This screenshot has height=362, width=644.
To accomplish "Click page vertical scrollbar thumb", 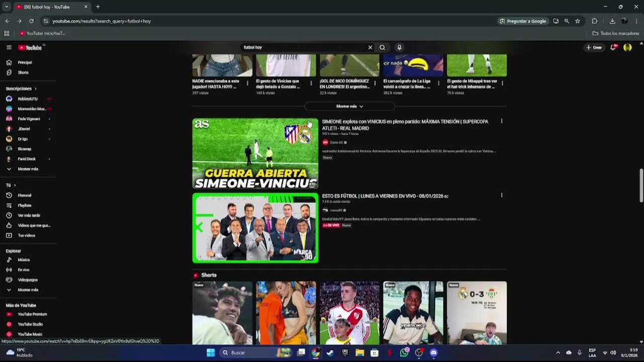I will pos(641,185).
